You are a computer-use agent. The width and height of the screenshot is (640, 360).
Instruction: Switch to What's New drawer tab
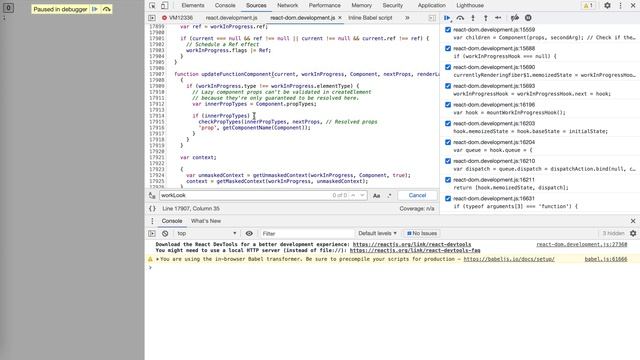coord(206,221)
